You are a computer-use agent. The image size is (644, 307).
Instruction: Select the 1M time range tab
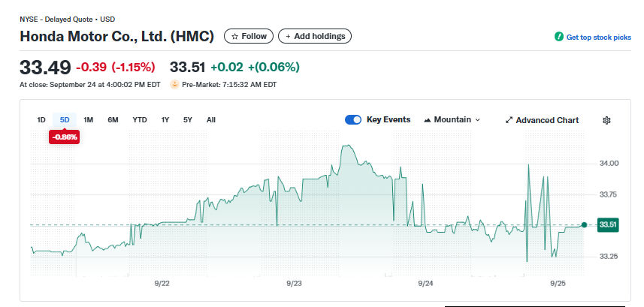pos(89,120)
